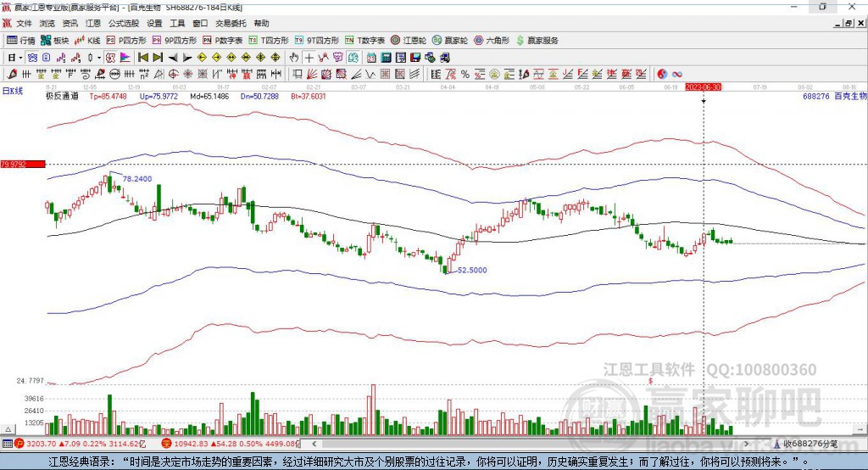The width and height of the screenshot is (868, 470).
Task: Toggle the crosshair cursor
Action: click(309, 58)
